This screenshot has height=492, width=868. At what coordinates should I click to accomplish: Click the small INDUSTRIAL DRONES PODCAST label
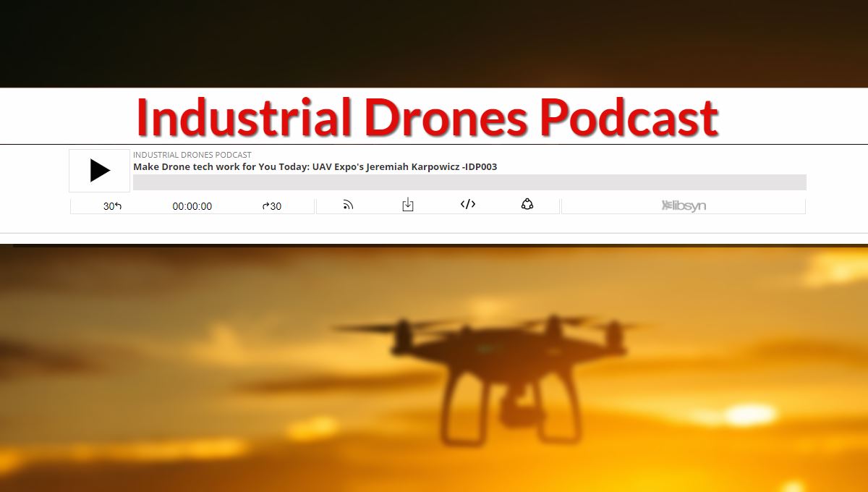pos(192,155)
